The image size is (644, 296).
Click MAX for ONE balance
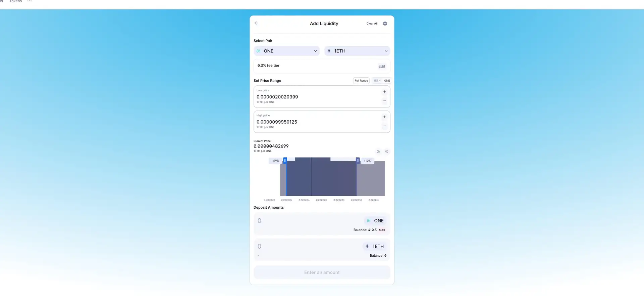pyautogui.click(x=382, y=230)
